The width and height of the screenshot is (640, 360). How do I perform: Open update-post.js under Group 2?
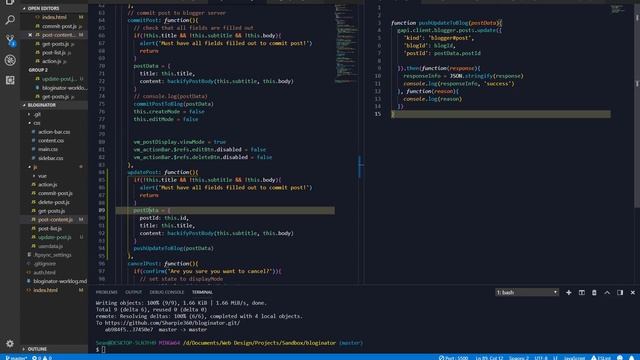coord(58,79)
